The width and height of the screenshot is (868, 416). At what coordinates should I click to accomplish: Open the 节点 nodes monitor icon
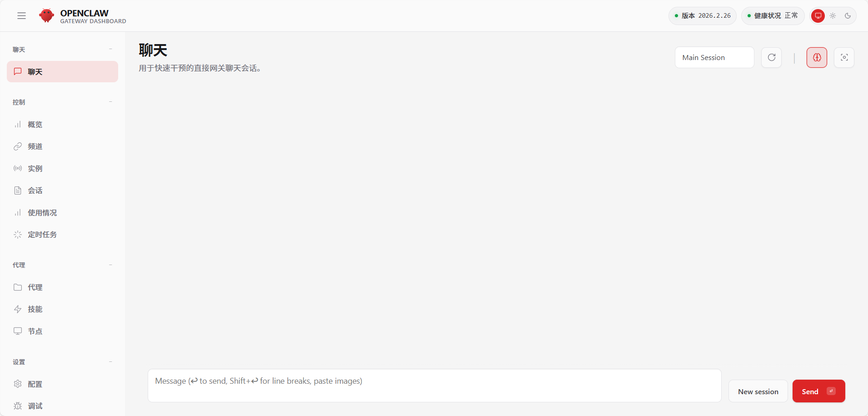pos(18,331)
